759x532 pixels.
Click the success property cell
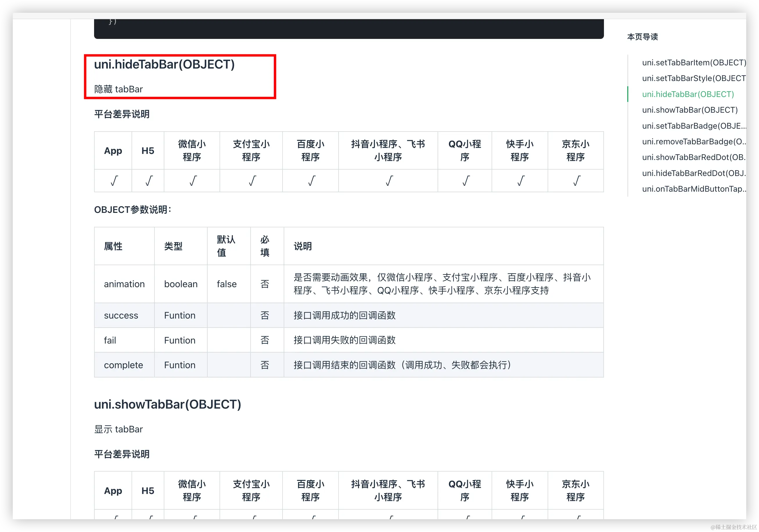point(121,315)
